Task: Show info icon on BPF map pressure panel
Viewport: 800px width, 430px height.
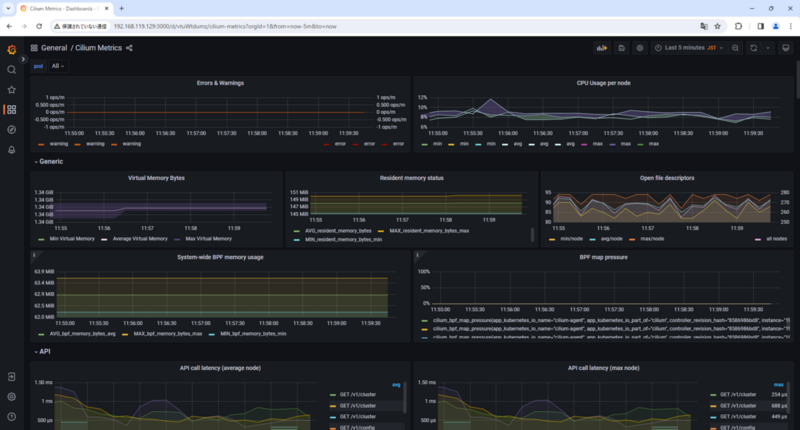Action: tap(417, 255)
